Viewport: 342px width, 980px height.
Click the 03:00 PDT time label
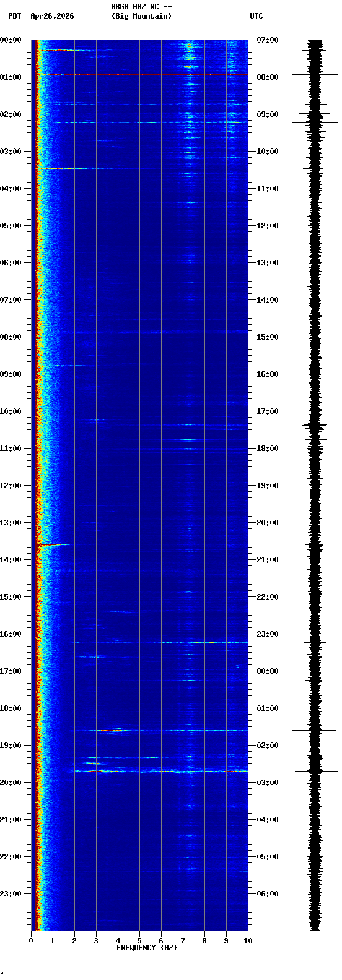click(11, 152)
